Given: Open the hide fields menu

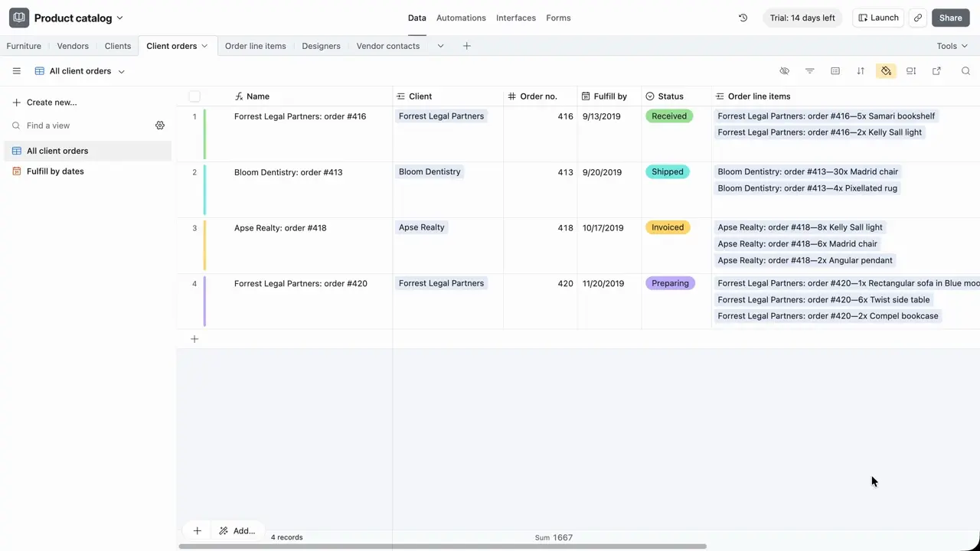Looking at the screenshot, I should (784, 70).
